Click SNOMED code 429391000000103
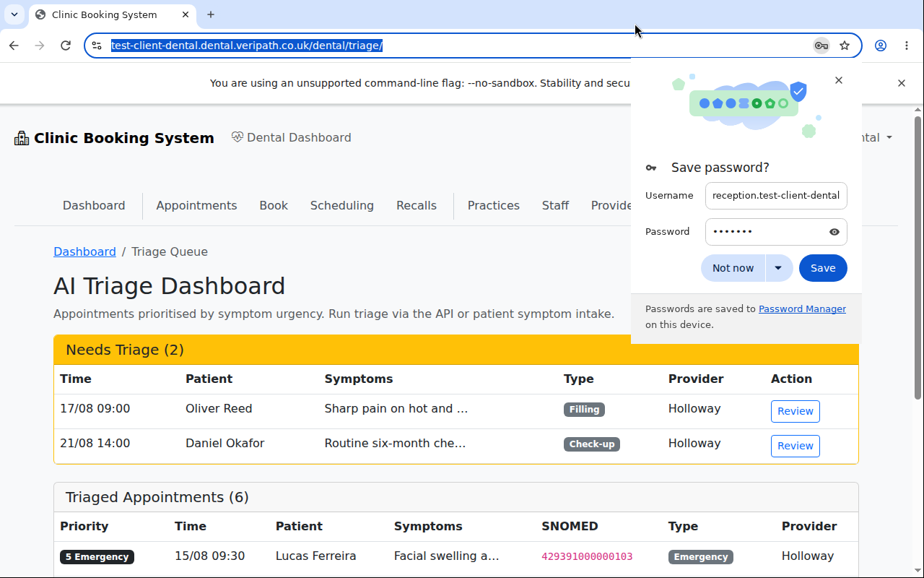The height and width of the screenshot is (578, 924). pyautogui.click(x=587, y=556)
